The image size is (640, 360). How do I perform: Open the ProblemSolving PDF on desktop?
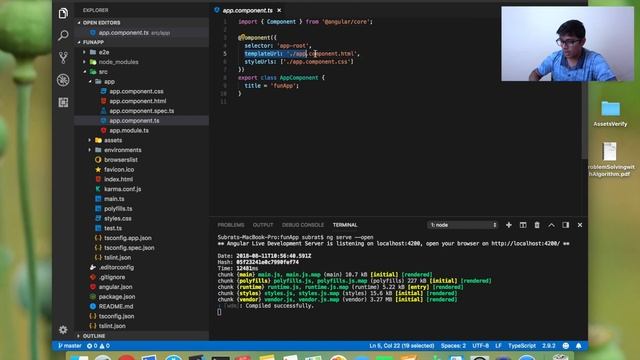(611, 159)
